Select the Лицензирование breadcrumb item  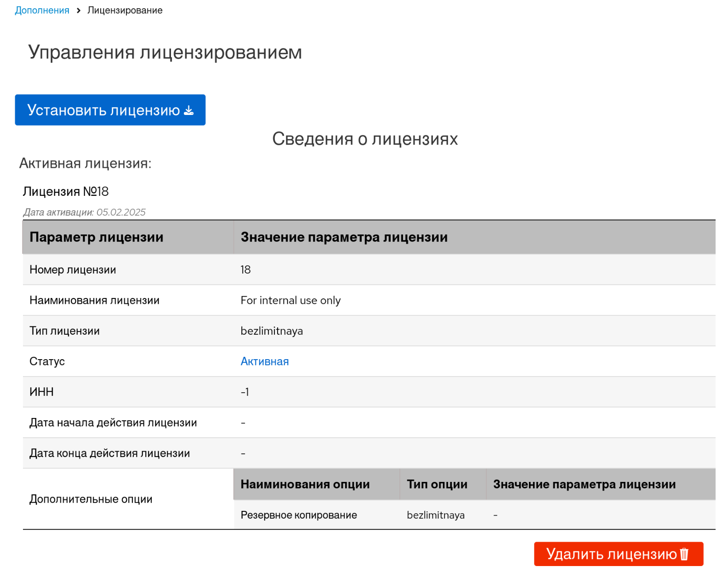point(125,11)
